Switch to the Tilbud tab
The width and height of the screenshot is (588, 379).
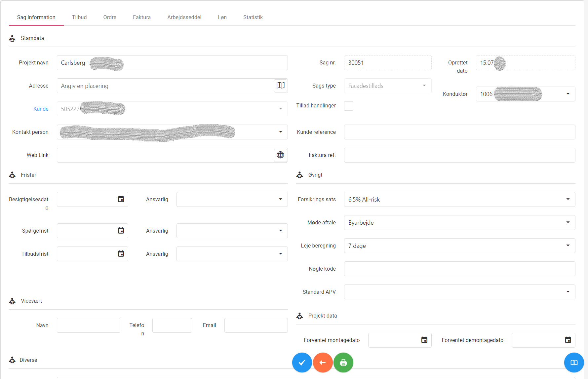[79, 17]
